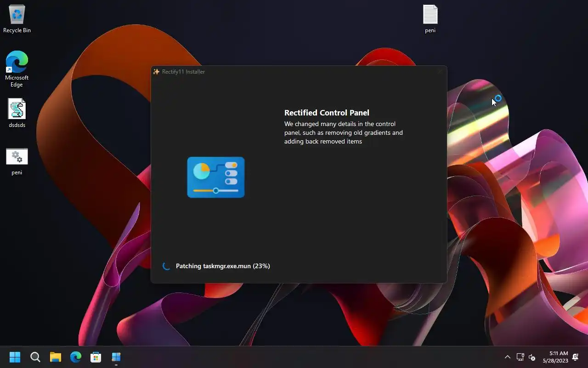This screenshot has width=588, height=368.
Task: Open Microsoft Store from the taskbar
Action: pos(96,357)
